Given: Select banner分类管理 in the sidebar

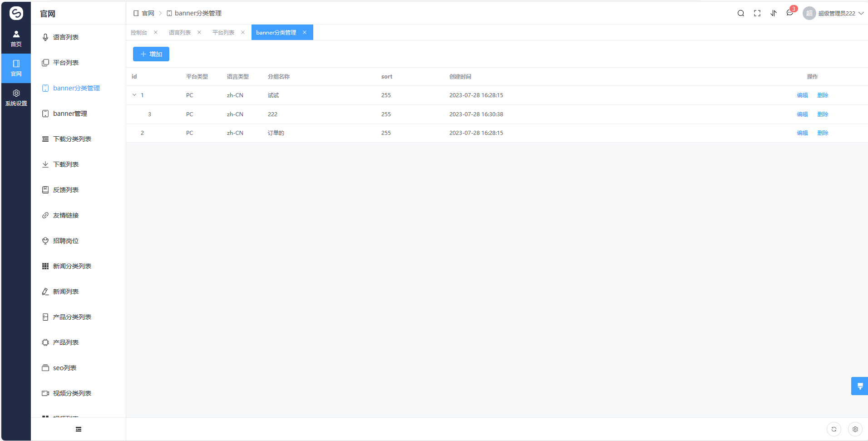Looking at the screenshot, I should [78, 88].
